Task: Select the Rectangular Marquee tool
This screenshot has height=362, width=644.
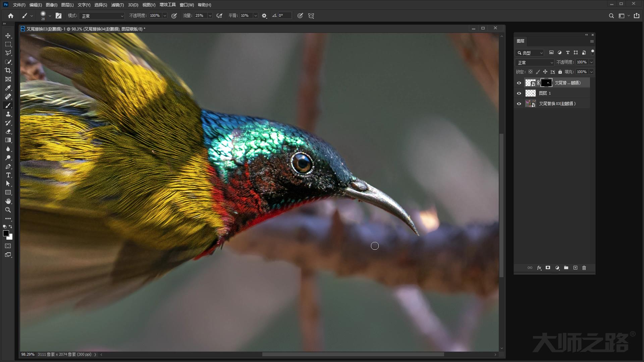Action: coord(8,44)
